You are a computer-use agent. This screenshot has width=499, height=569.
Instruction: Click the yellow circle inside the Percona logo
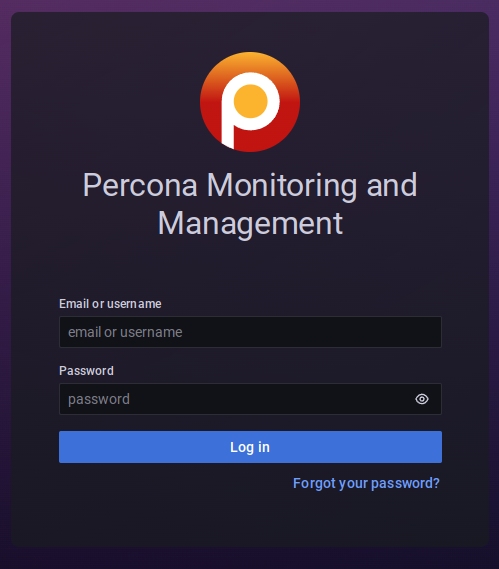click(250, 101)
